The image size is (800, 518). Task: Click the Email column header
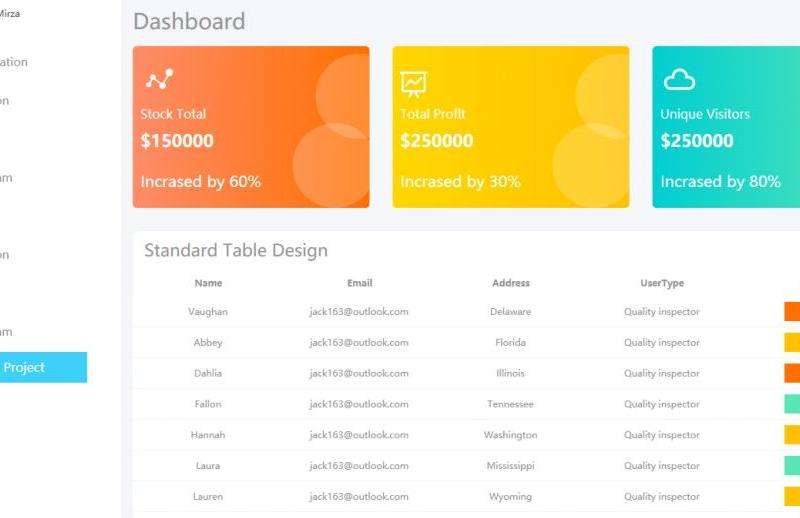pyautogui.click(x=359, y=283)
